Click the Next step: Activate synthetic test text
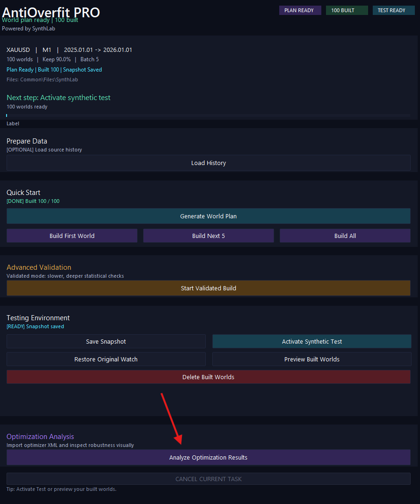Image resolution: width=420 pixels, height=504 pixels. 58,98
